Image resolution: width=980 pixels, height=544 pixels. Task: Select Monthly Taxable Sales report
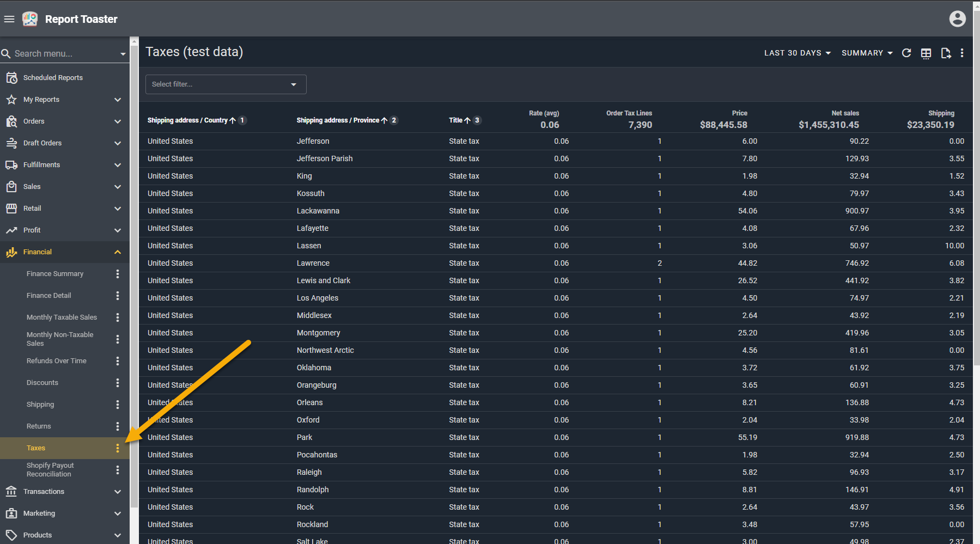(x=62, y=317)
